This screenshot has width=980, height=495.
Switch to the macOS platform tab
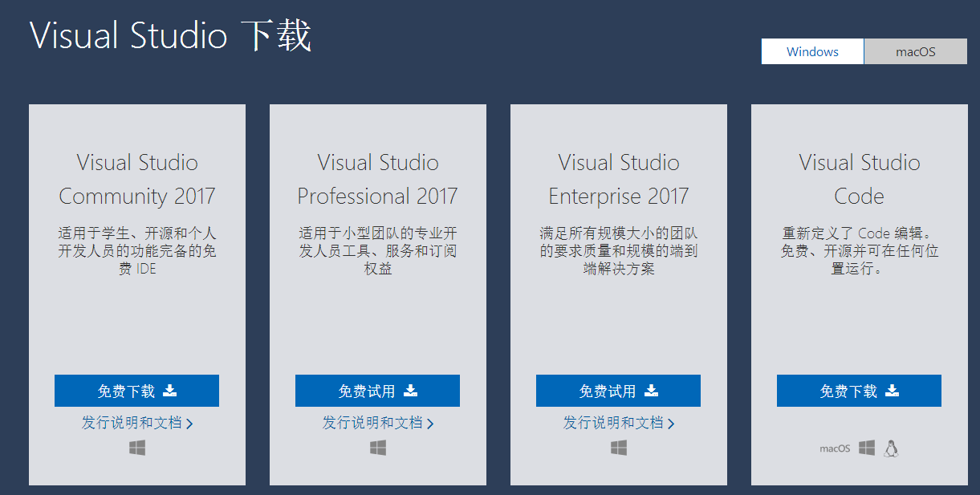tap(916, 51)
